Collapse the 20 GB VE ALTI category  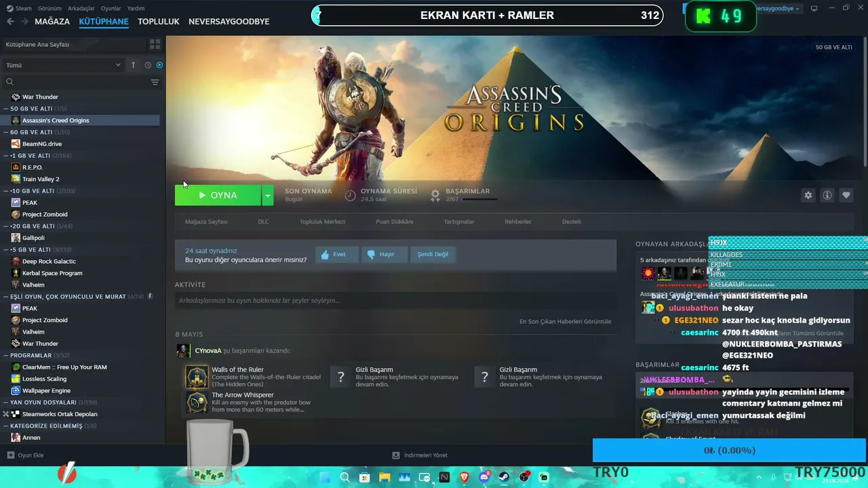[x=6, y=226]
